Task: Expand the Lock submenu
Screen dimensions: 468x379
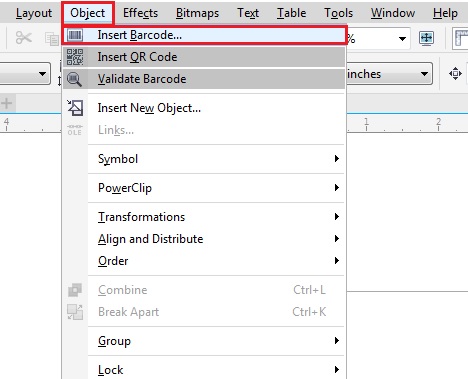Action: coord(204,370)
